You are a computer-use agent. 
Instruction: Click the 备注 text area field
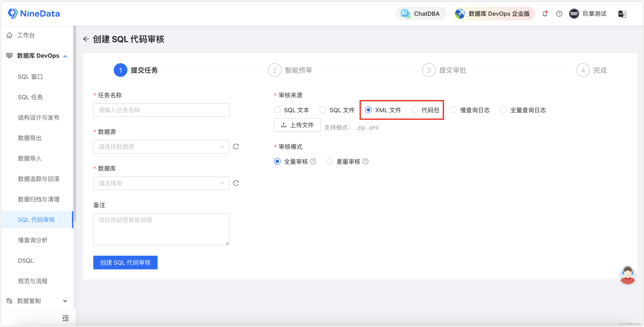click(161, 229)
